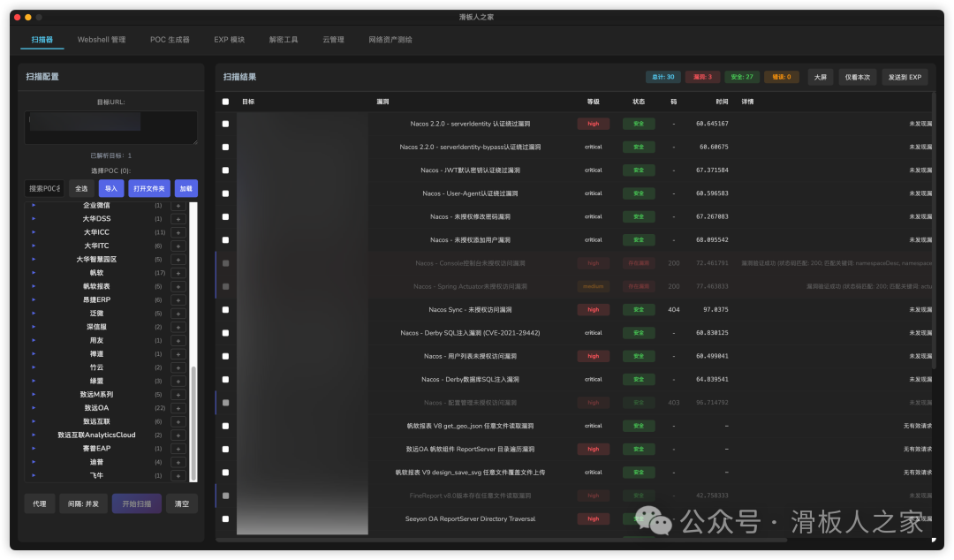Select the Nacos Derby SQL注入漏洞 CVE-2021-29442 checkbox

[x=226, y=333]
